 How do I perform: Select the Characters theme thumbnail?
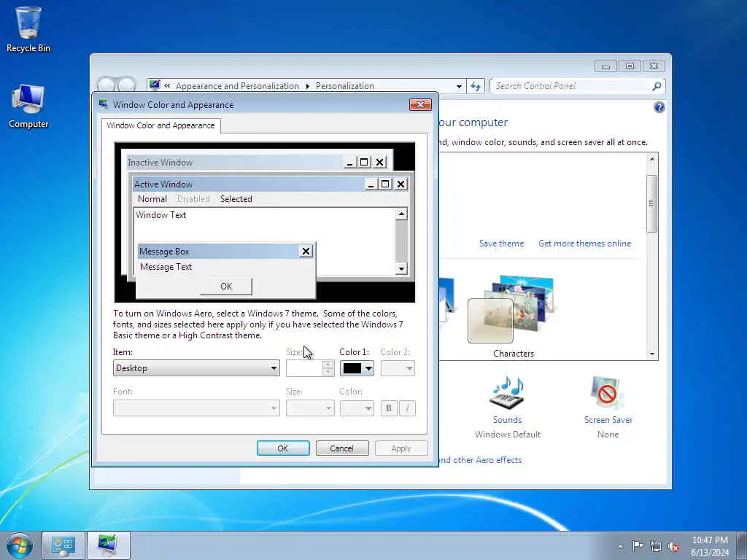(512, 309)
